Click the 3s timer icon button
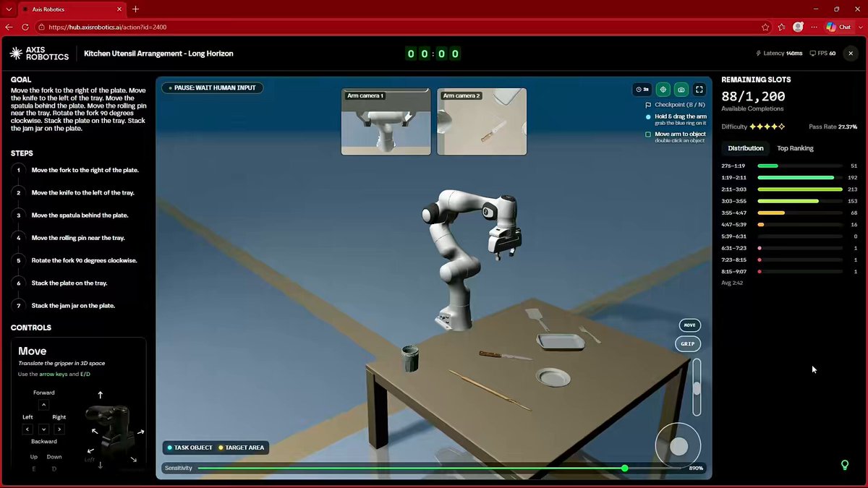This screenshot has width=868, height=488. tap(642, 90)
